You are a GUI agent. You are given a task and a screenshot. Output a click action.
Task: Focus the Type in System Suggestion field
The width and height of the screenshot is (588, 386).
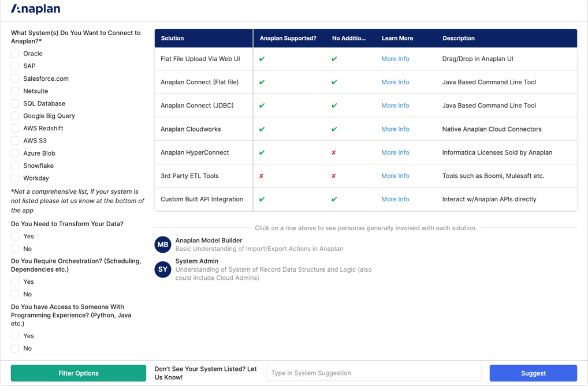tap(374, 373)
